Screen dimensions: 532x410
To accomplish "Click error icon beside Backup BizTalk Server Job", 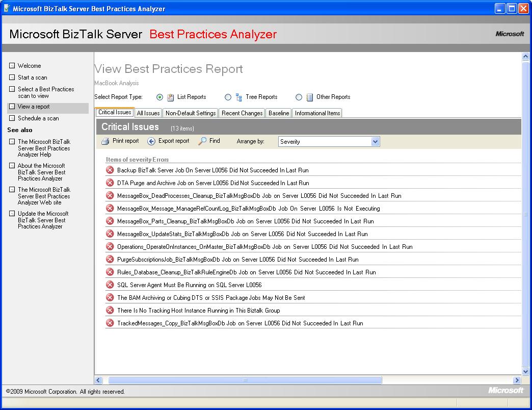I will click(110, 170).
